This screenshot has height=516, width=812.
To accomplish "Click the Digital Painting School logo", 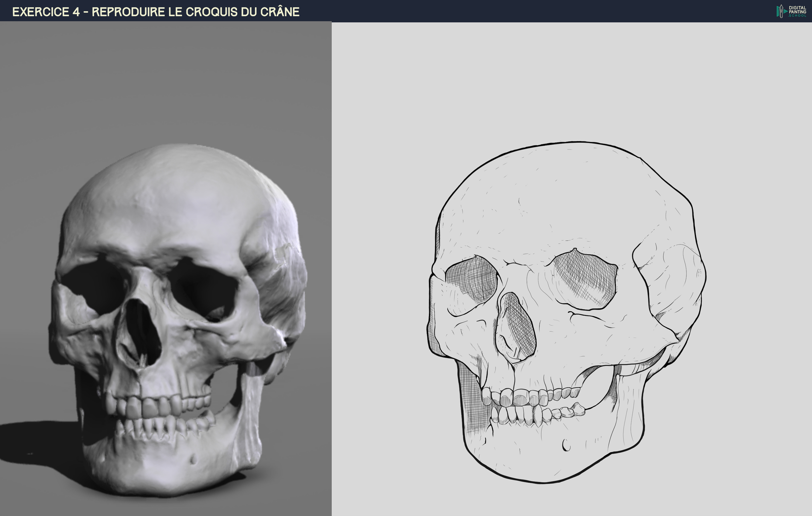I will coord(791,11).
